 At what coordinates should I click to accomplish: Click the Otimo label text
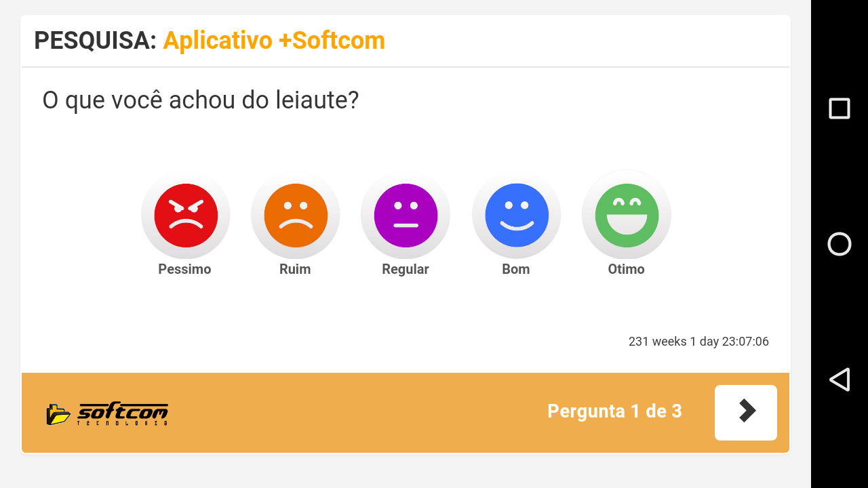click(626, 269)
